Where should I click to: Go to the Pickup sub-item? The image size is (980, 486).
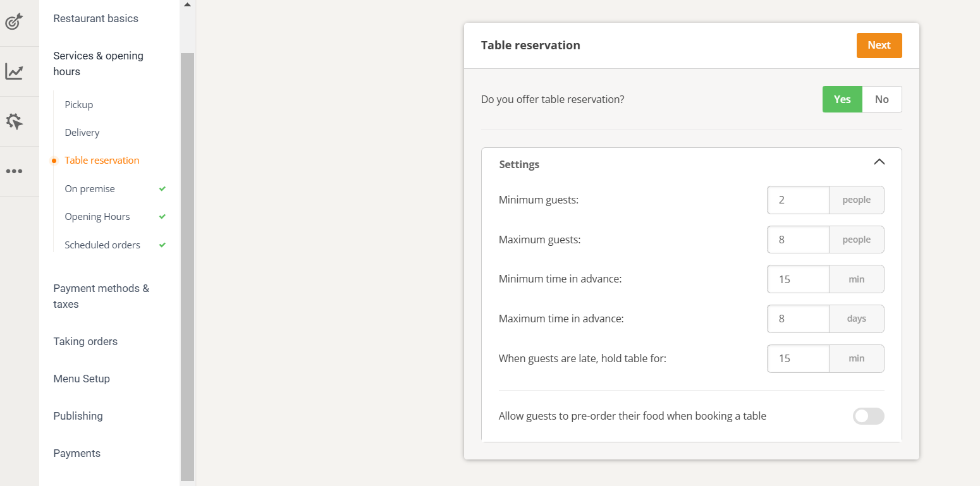79,105
